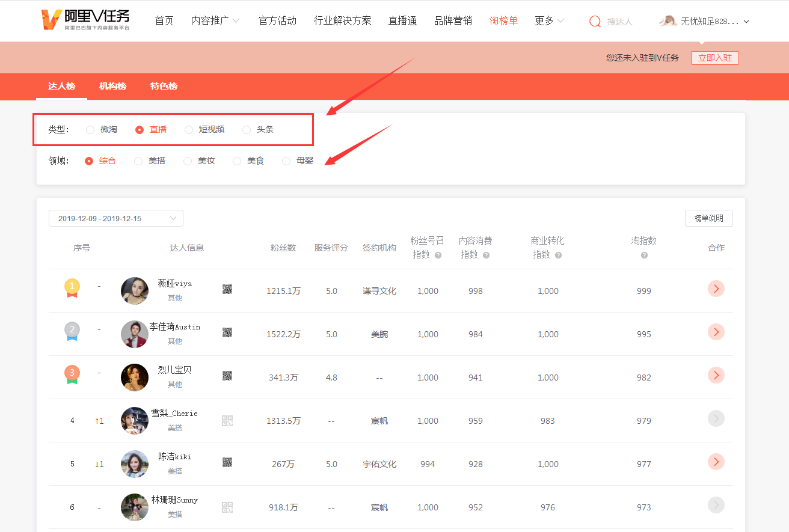The width and height of the screenshot is (789, 532).
Task: Open the 薇娅viya name link
Action: click(x=175, y=283)
